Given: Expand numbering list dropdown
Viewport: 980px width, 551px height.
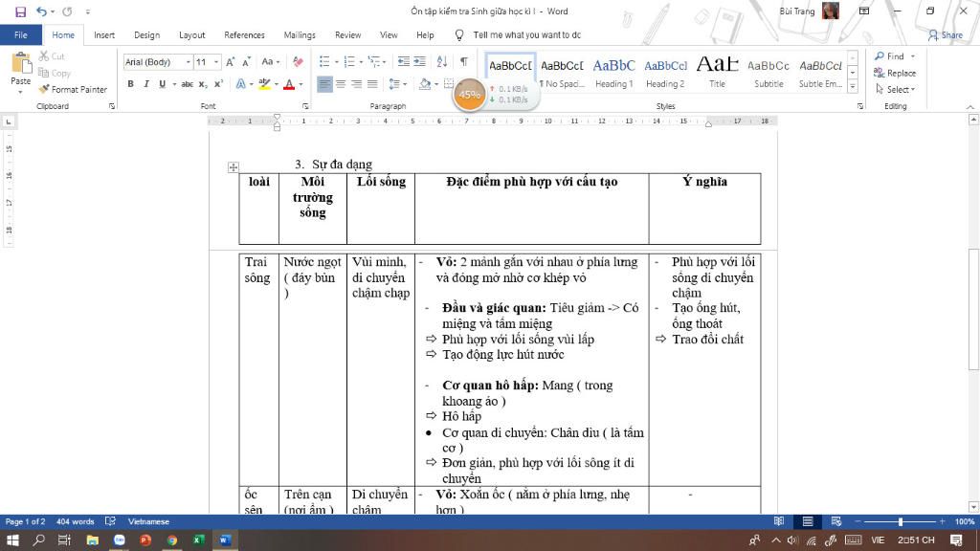Looking at the screenshot, I should 361,61.
